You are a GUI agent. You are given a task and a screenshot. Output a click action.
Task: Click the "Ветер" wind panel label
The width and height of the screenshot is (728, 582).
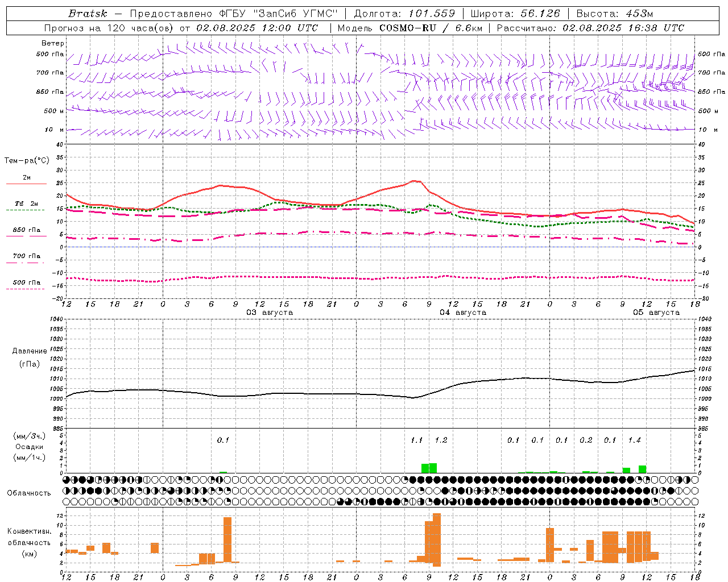pos(53,43)
